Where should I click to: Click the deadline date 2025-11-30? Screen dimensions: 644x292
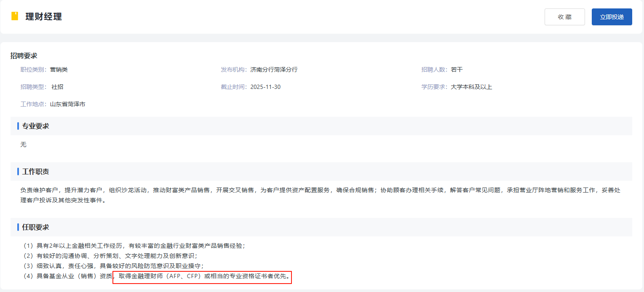(x=265, y=87)
